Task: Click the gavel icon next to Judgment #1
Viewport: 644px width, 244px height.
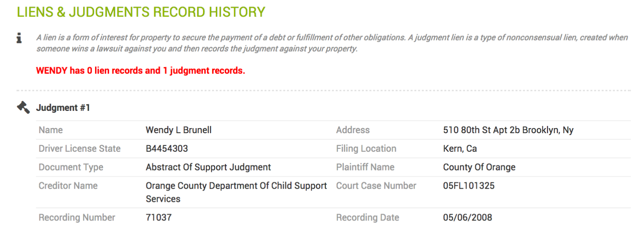Action: point(23,108)
